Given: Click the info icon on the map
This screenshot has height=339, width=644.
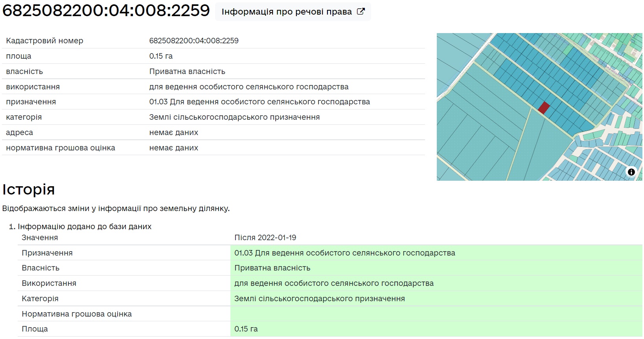Looking at the screenshot, I should pyautogui.click(x=631, y=172).
